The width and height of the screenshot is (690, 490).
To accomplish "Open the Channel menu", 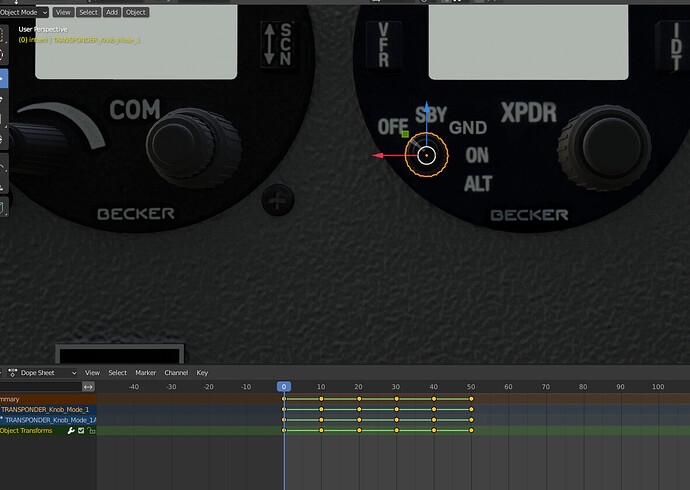I will [x=176, y=373].
